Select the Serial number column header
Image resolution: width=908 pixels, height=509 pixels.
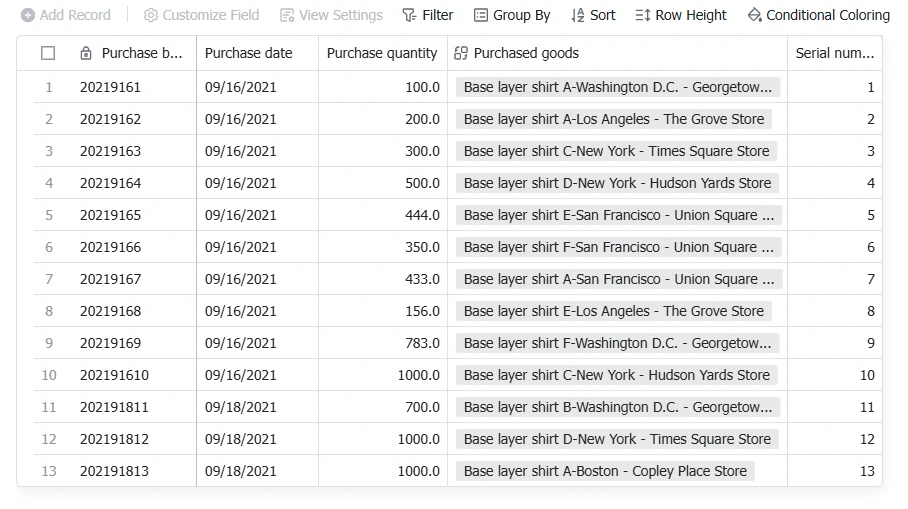click(834, 53)
